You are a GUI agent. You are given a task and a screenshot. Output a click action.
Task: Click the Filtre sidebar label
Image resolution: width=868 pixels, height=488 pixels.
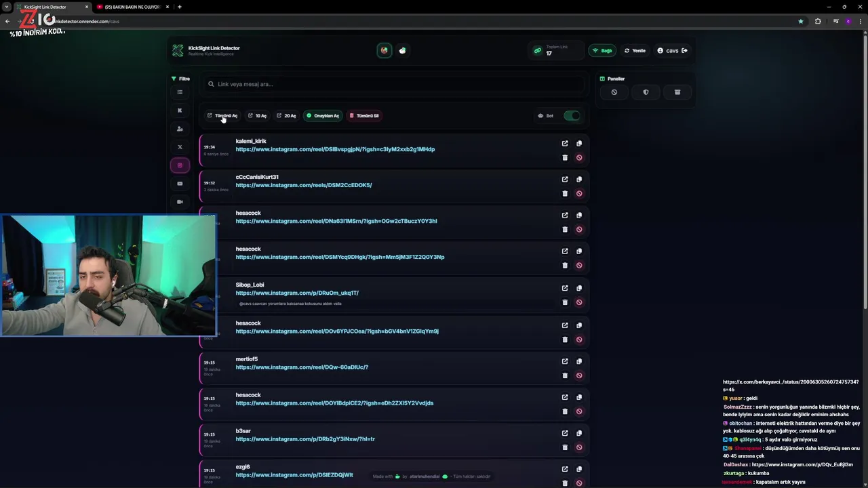point(180,79)
